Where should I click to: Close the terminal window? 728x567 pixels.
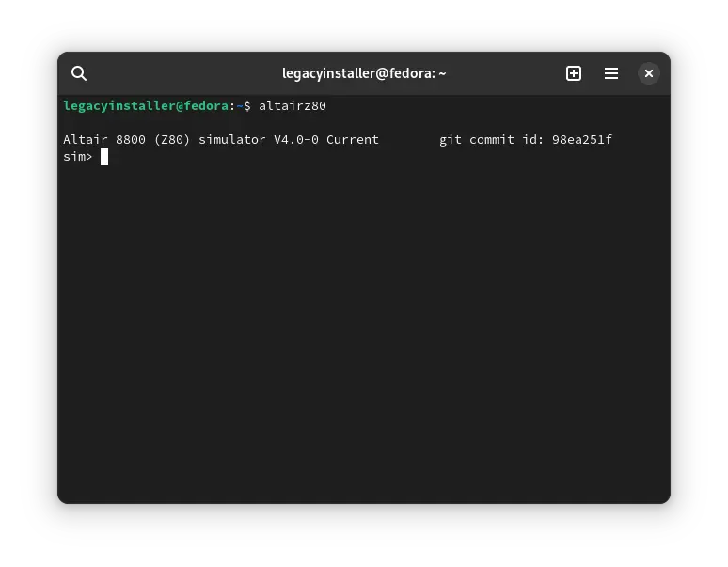[x=649, y=73]
